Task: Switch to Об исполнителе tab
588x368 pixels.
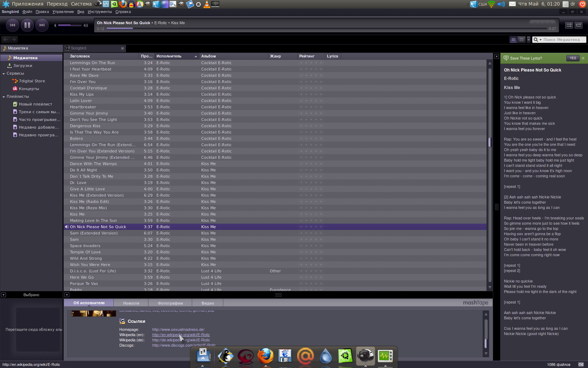Action: [89, 303]
